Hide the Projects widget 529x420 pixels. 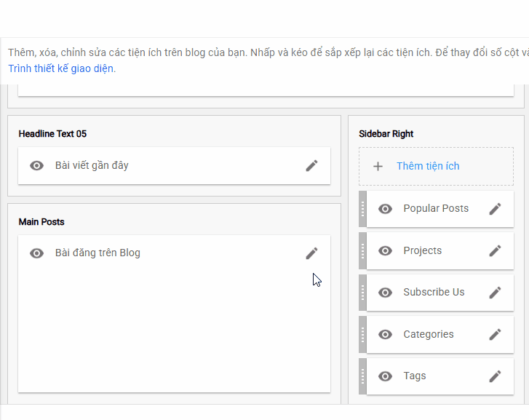coord(385,251)
